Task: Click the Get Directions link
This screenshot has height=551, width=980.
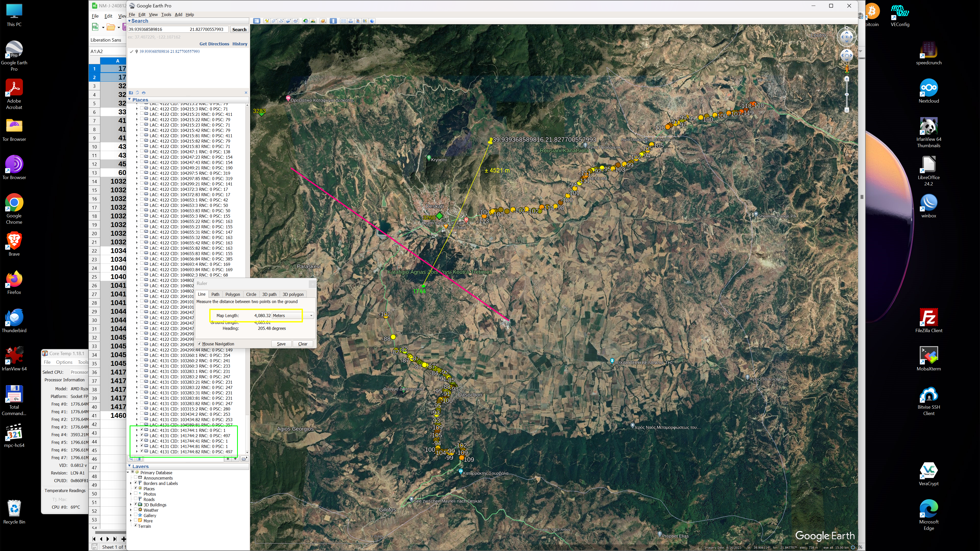Action: [214, 44]
